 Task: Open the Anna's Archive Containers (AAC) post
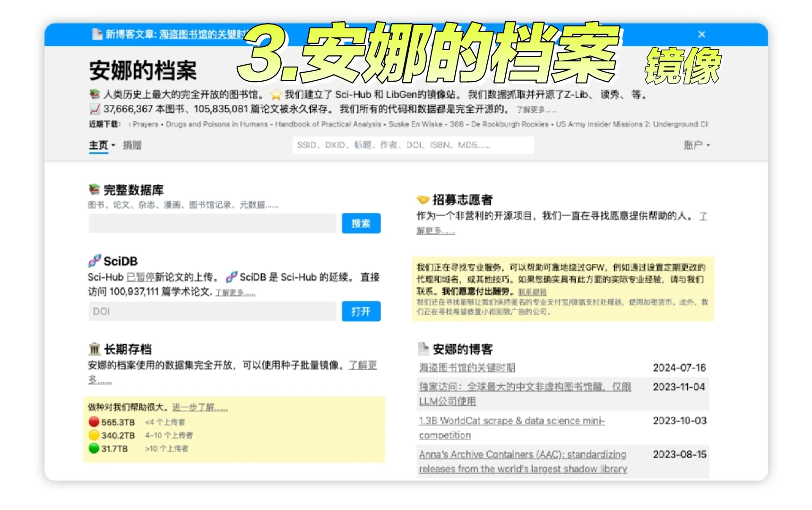click(523, 461)
